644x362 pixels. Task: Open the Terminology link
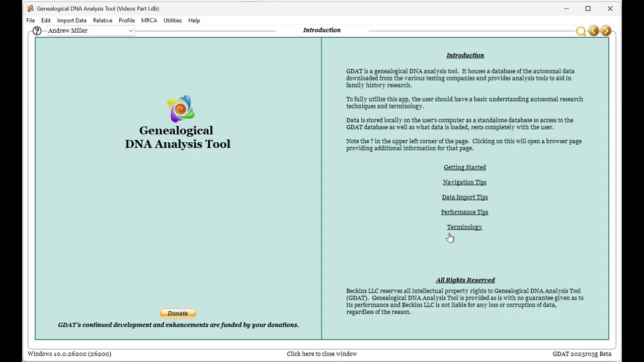465,227
